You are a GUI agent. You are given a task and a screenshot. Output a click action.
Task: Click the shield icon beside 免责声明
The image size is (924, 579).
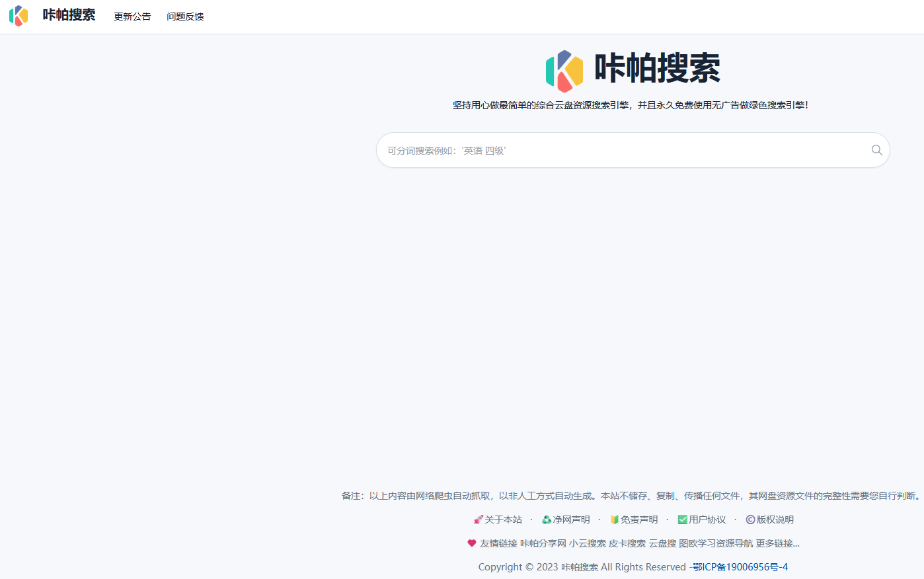coord(614,520)
